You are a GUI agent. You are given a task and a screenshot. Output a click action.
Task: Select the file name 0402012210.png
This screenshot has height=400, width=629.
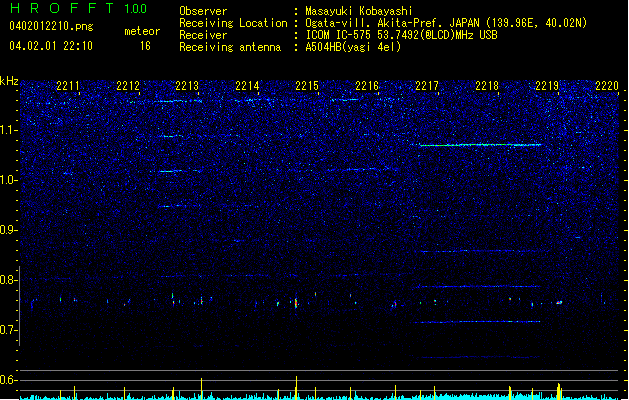[51, 26]
